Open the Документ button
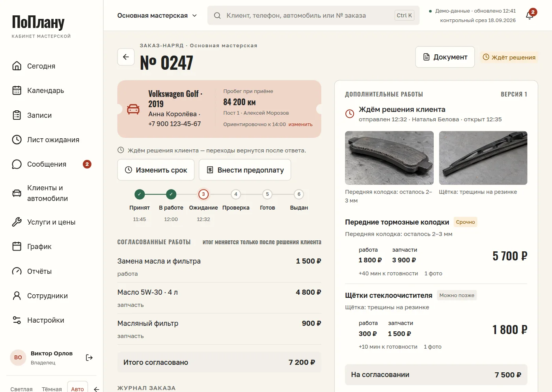Image resolution: width=552 pixels, height=392 pixels. click(x=445, y=57)
